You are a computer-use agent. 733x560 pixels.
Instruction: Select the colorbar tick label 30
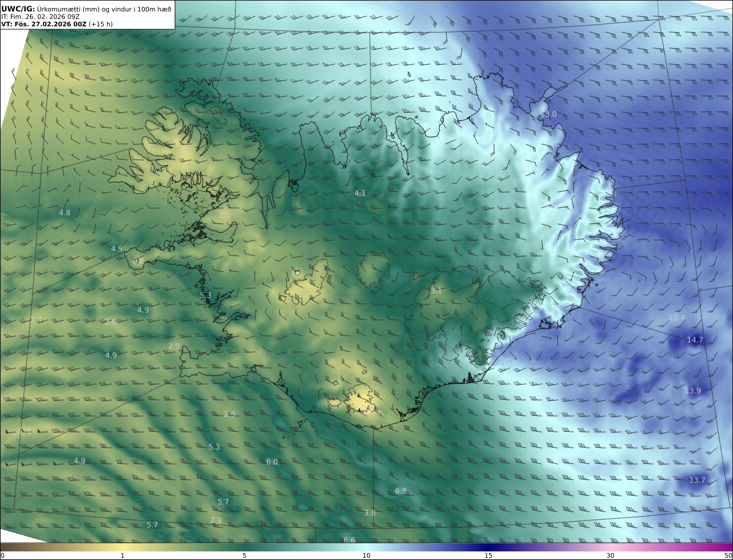point(610,555)
